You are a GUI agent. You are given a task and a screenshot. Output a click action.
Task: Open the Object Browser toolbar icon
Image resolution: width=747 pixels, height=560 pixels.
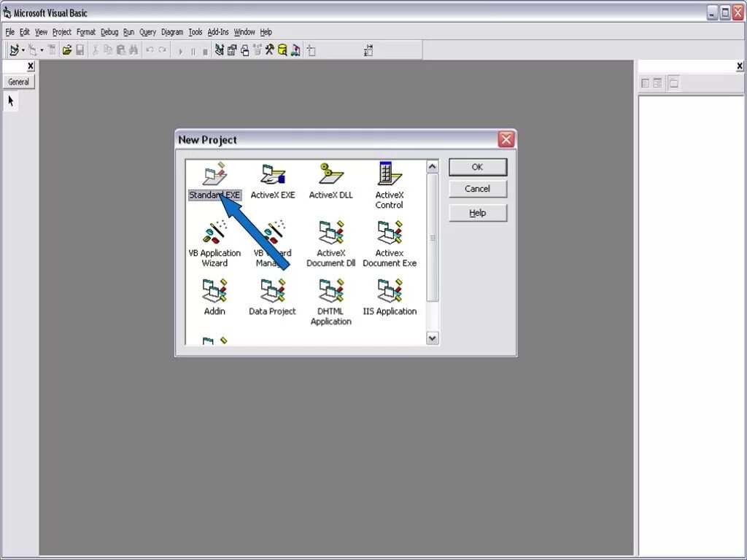tap(258, 50)
